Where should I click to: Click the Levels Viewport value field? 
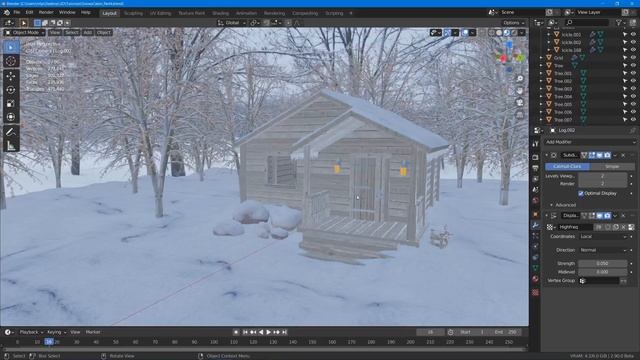[603, 176]
